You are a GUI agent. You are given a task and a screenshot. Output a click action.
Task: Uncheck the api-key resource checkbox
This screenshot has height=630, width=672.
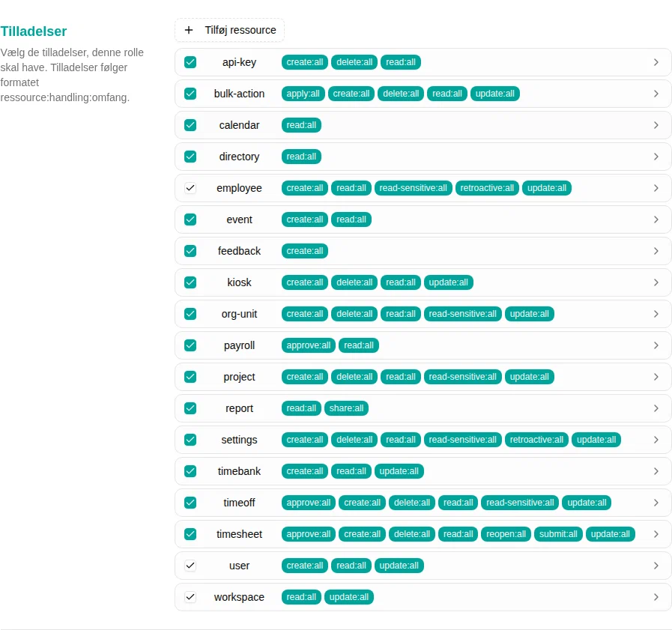click(x=190, y=62)
